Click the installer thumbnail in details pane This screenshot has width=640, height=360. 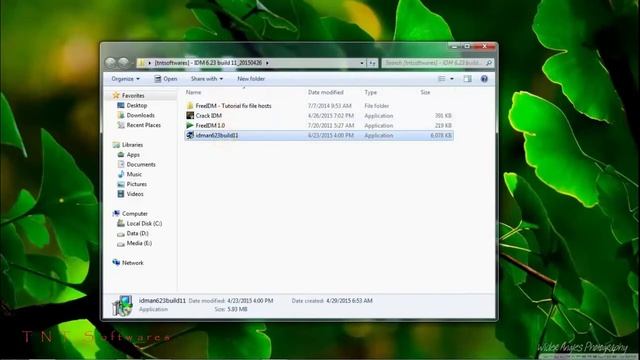(122, 306)
